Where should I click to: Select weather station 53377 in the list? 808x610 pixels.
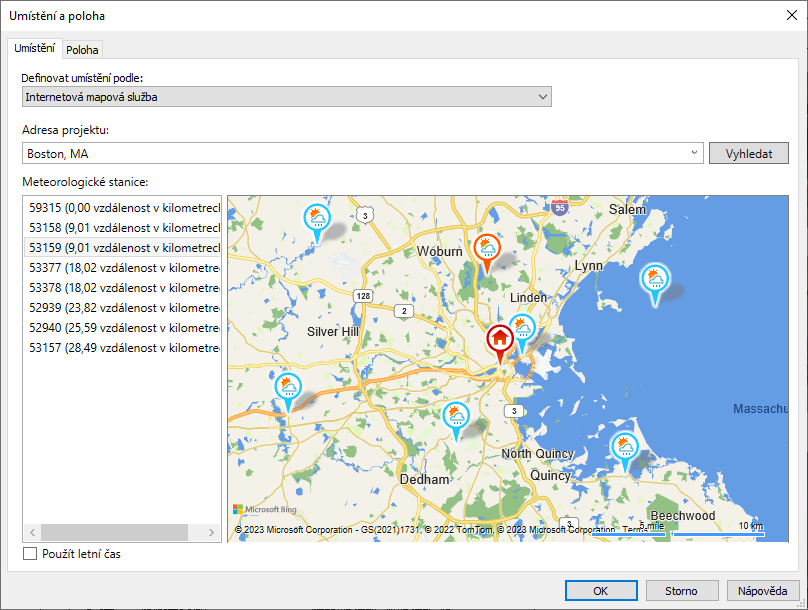[122, 268]
